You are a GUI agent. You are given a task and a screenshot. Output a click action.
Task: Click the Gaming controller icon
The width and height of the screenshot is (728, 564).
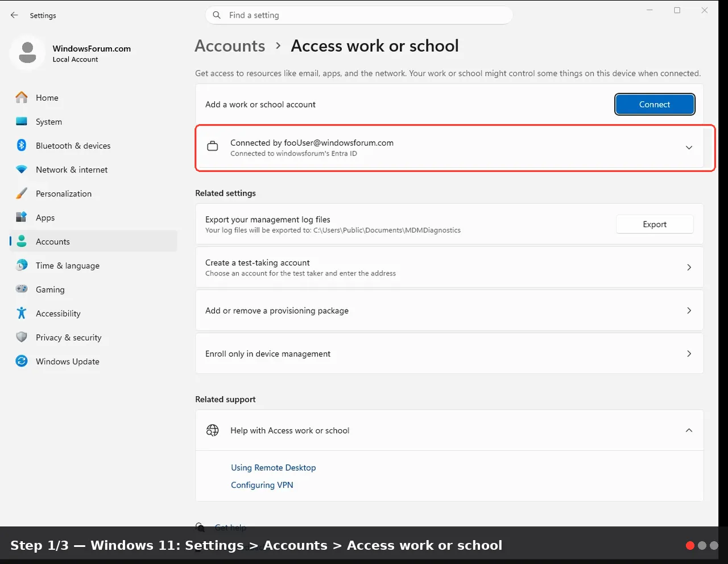click(x=22, y=289)
